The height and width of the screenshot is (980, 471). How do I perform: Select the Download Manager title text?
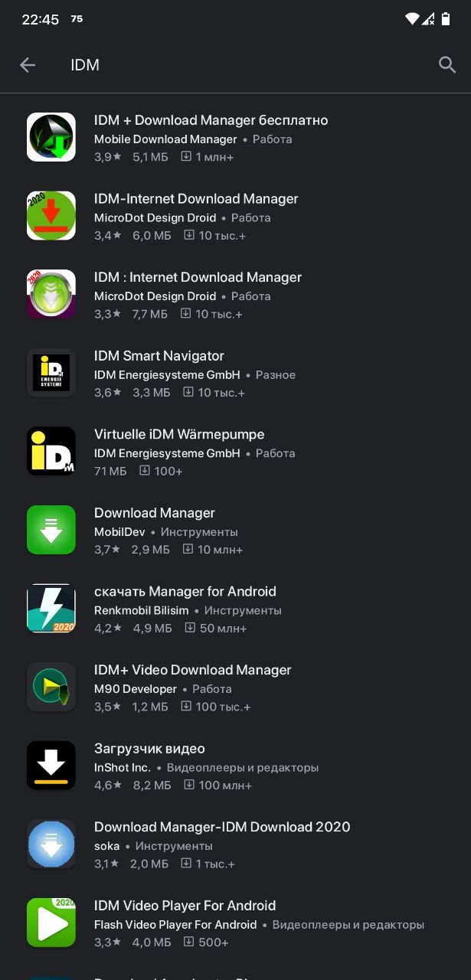[155, 513]
